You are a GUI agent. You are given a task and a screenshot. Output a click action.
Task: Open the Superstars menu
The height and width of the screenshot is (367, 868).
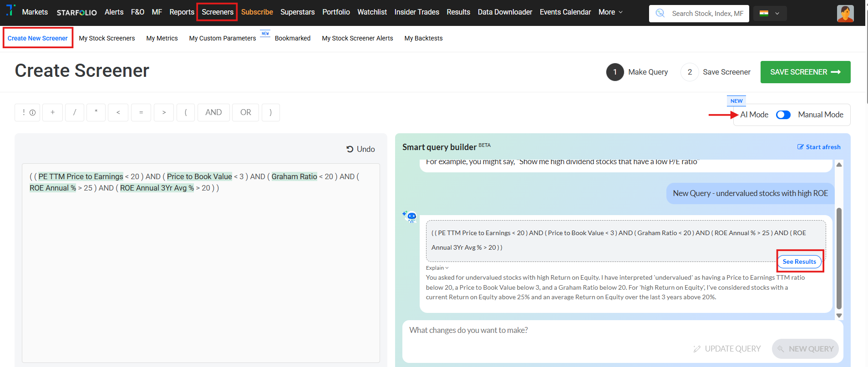298,12
